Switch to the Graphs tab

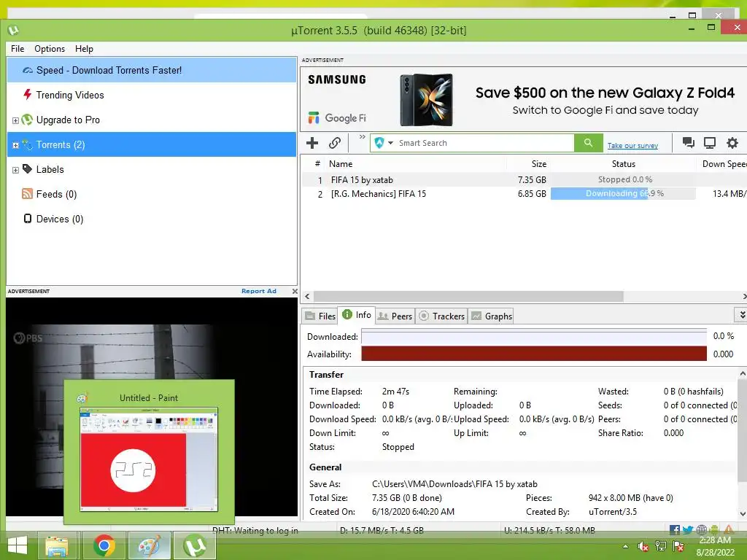pos(492,316)
